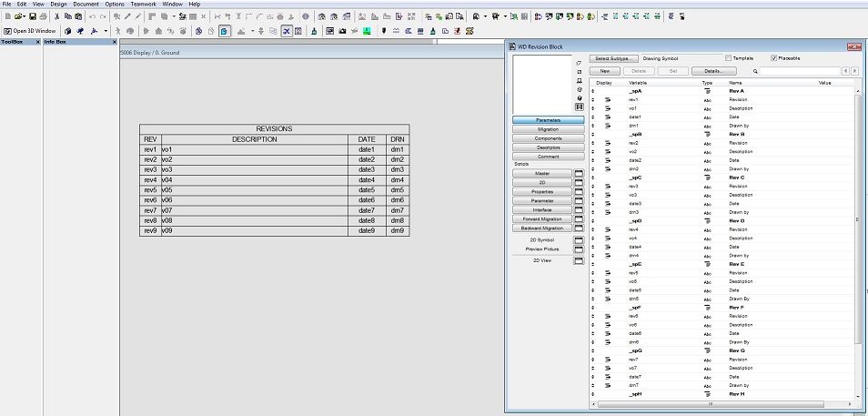This screenshot has height=416, width=868.
Task: Click the selected bottom icon in the preview icon column
Action: (579, 107)
